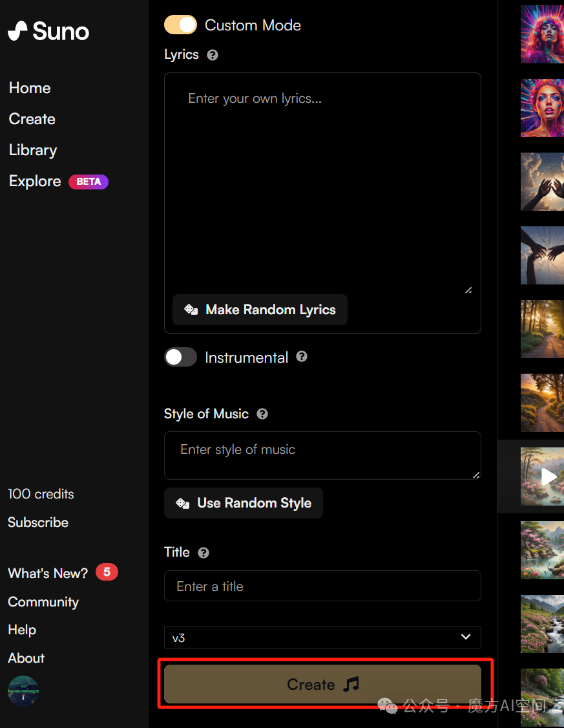Screen dimensions: 564x728
Task: Click the Subscribe link
Action: click(x=38, y=522)
